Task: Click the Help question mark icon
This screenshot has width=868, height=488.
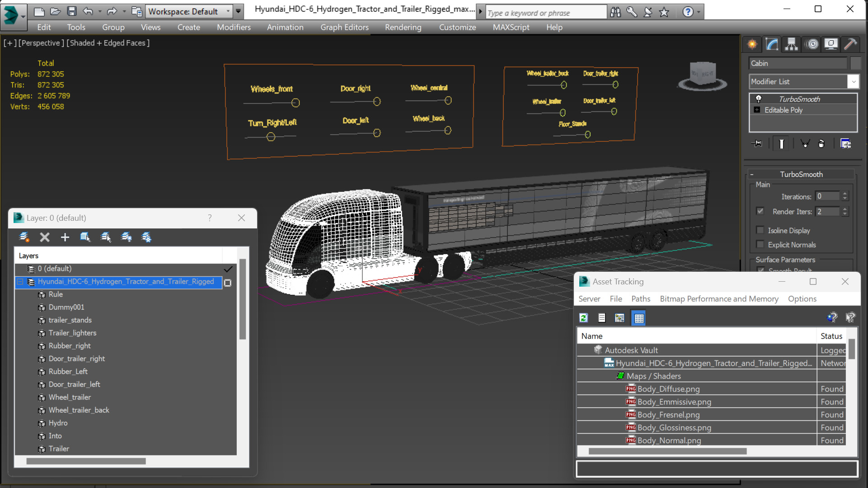Action: click(688, 12)
